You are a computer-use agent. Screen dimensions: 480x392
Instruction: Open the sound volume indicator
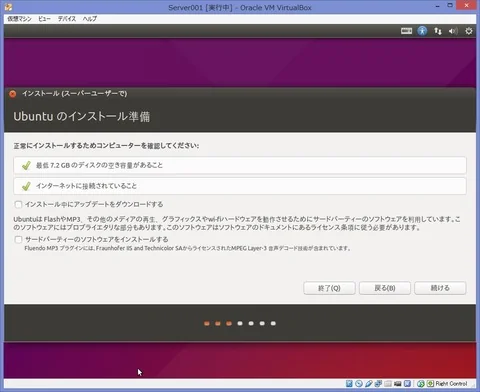[453, 31]
